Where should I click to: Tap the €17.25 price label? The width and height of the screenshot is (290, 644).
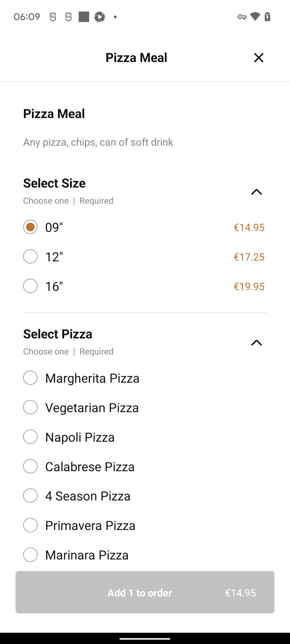249,257
